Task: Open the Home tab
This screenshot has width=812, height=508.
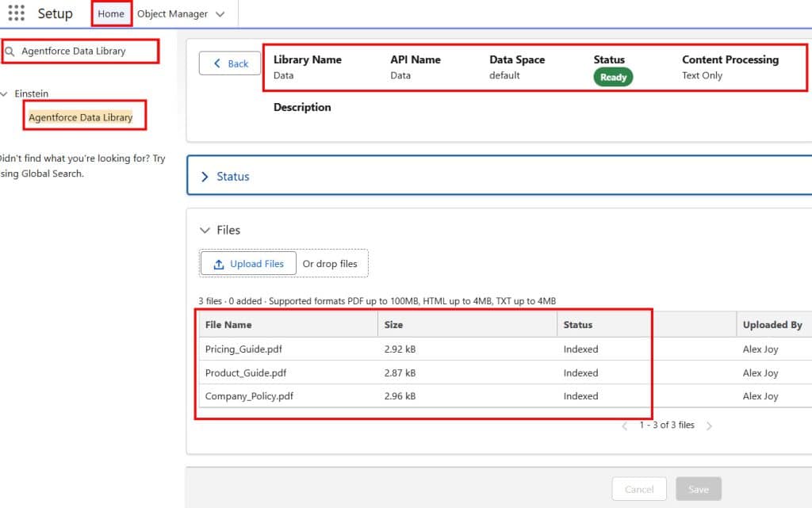Action: point(111,14)
